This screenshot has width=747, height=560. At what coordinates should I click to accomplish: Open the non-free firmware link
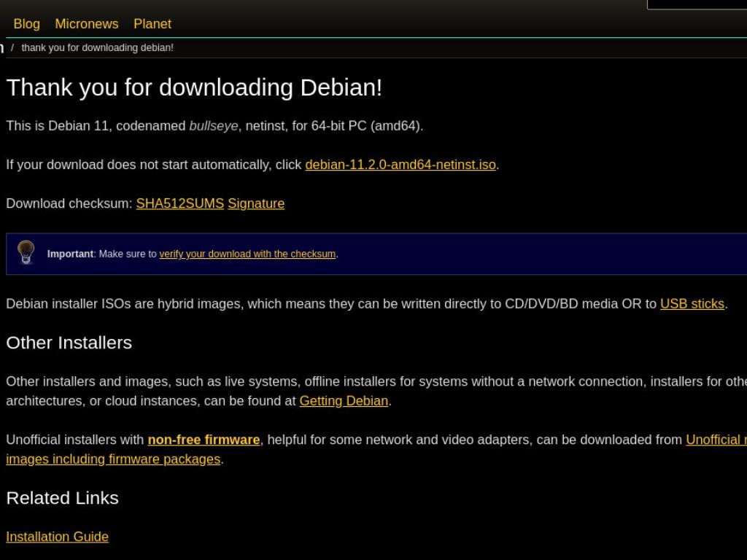click(204, 440)
